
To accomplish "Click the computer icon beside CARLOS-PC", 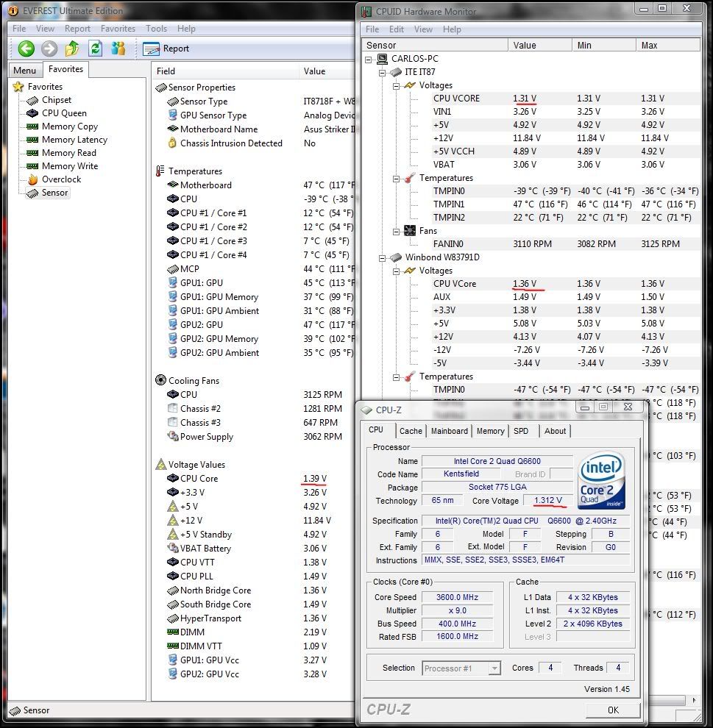I will (x=383, y=59).
